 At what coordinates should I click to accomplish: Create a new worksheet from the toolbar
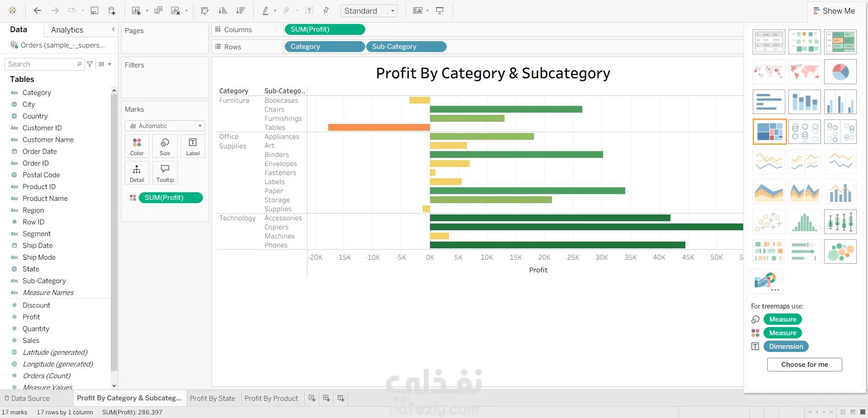136,10
